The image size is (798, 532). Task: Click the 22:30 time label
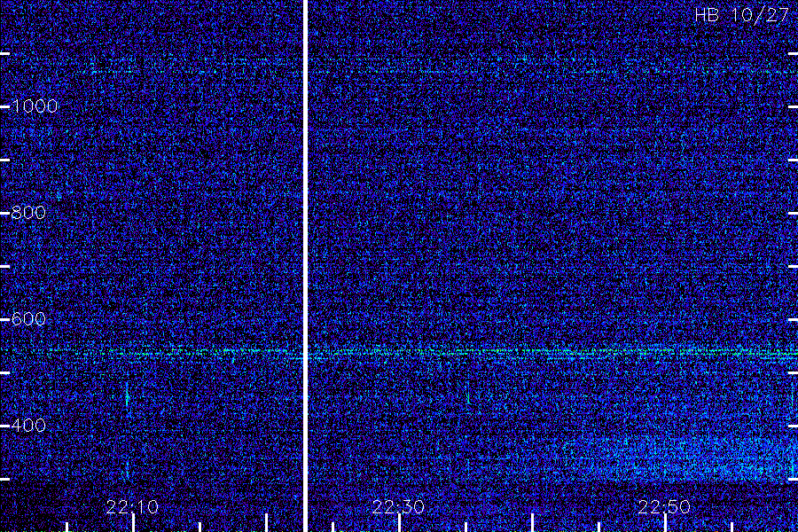pos(398,507)
